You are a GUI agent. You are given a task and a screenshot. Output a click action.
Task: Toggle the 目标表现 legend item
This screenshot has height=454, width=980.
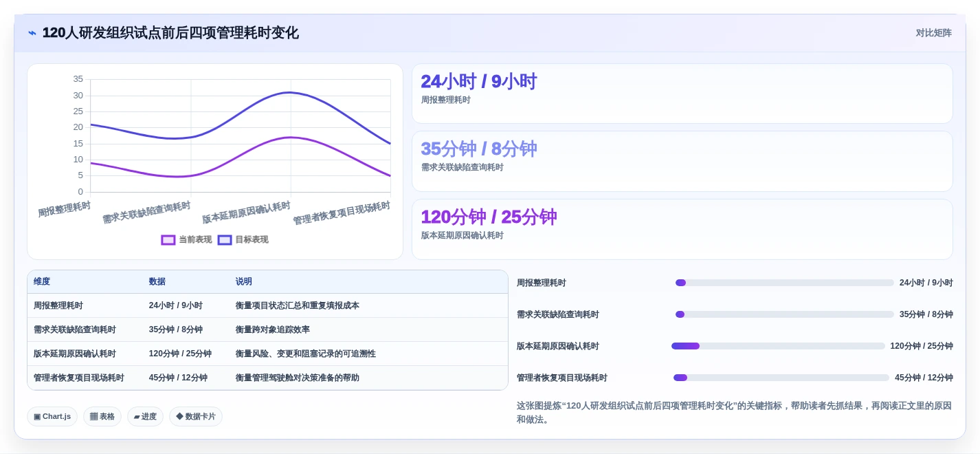point(243,240)
